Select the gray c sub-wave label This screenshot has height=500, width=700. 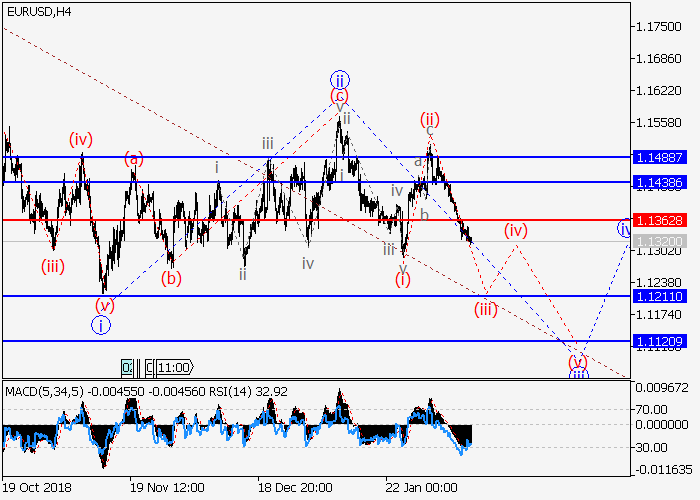429,130
